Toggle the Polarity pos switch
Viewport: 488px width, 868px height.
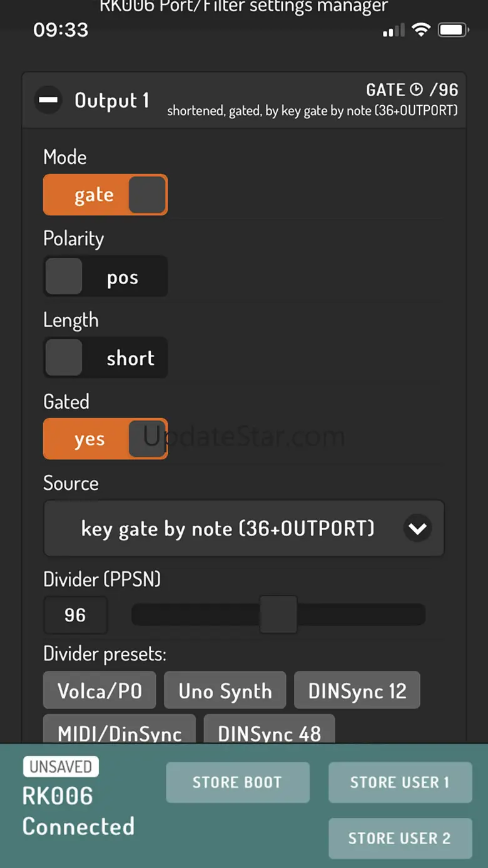(105, 276)
